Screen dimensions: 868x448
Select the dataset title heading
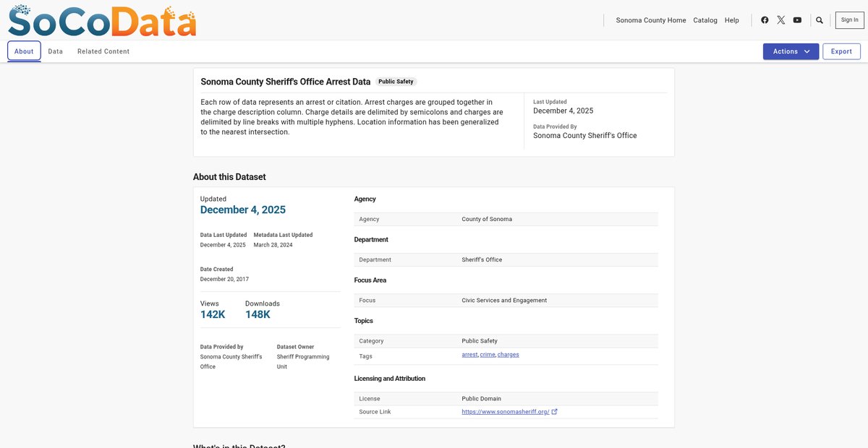tap(286, 82)
